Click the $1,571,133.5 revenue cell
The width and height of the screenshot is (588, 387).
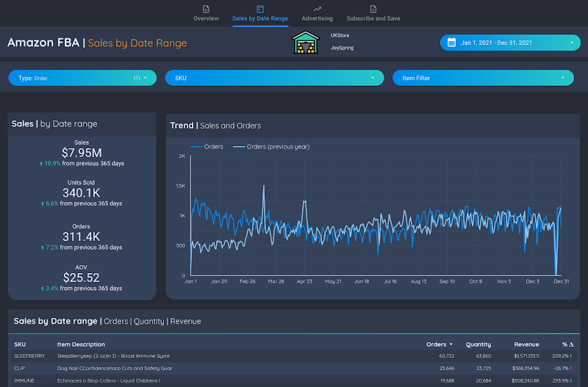coord(526,356)
